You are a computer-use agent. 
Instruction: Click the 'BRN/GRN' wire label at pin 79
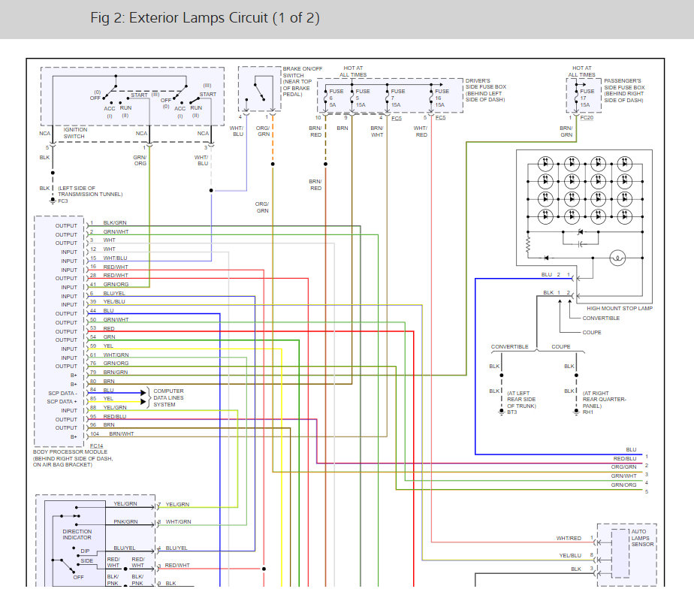click(x=116, y=372)
